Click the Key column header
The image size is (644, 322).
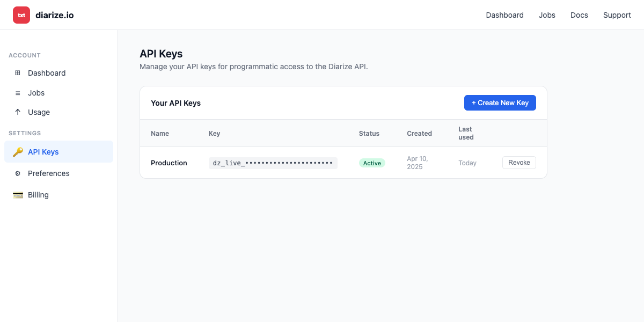click(214, 133)
